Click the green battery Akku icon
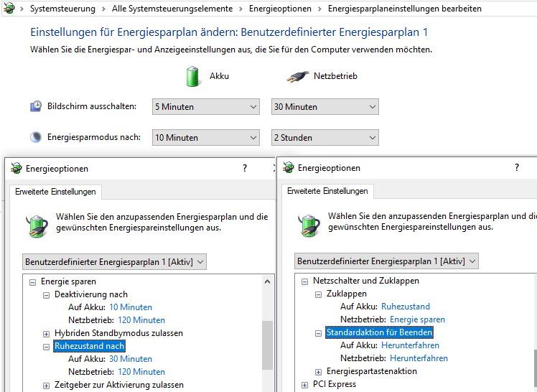 [192, 76]
